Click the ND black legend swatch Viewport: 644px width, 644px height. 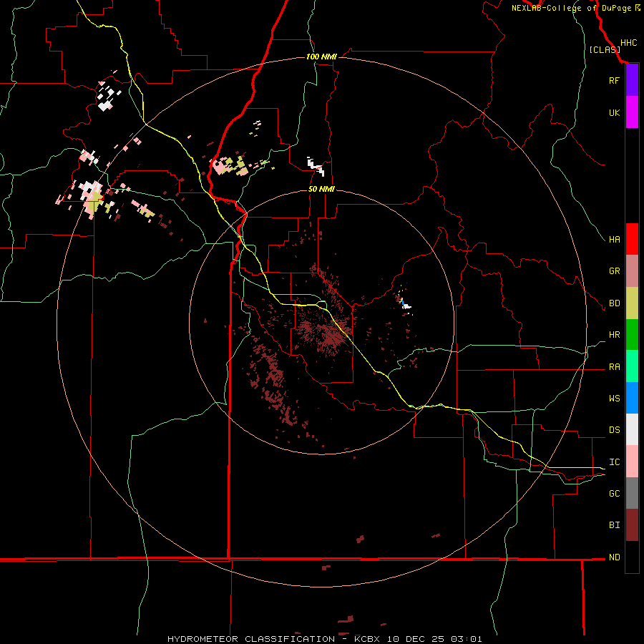click(x=632, y=557)
